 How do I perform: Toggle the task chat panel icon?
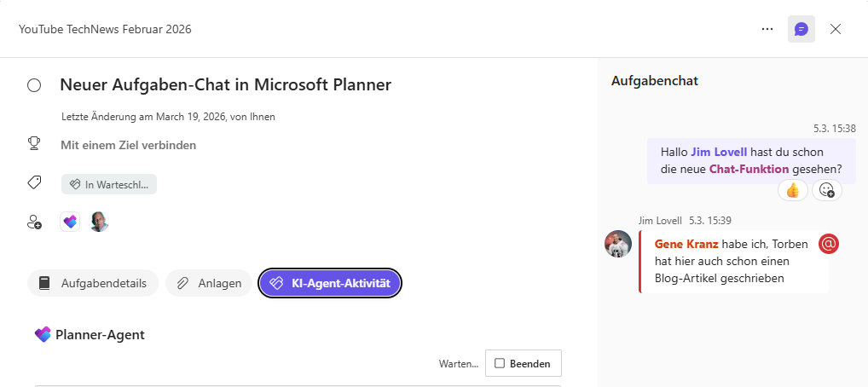click(x=801, y=29)
